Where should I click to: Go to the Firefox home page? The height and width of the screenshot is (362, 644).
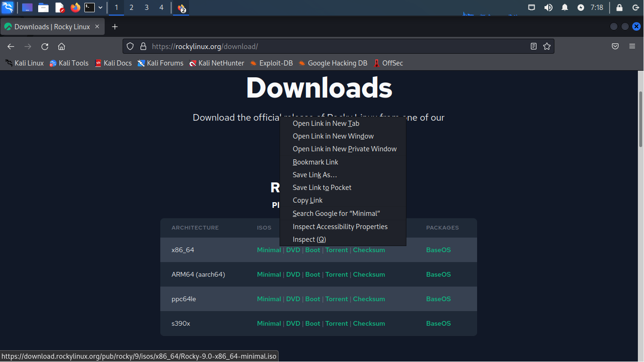click(x=61, y=46)
